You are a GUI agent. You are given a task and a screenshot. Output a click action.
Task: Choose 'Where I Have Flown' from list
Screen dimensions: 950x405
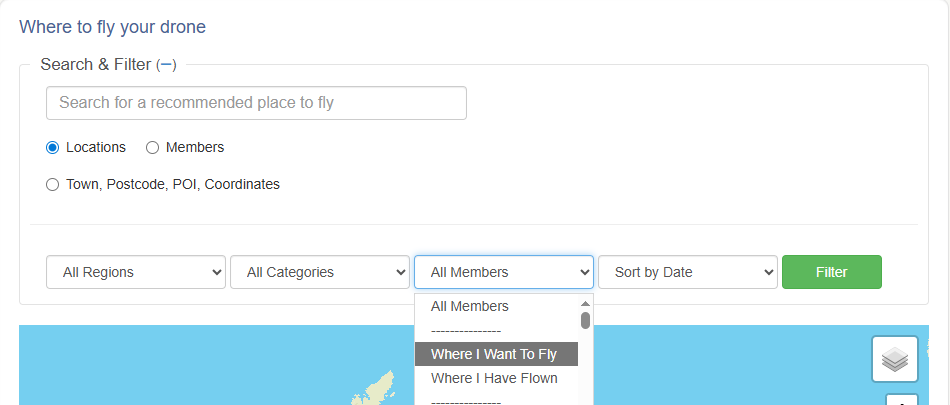point(494,378)
